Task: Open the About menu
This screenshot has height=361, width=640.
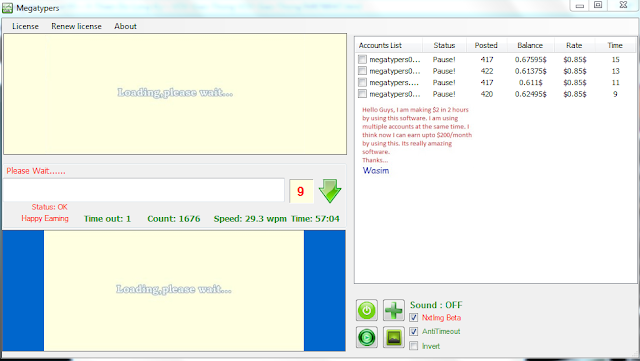Action: (125, 26)
